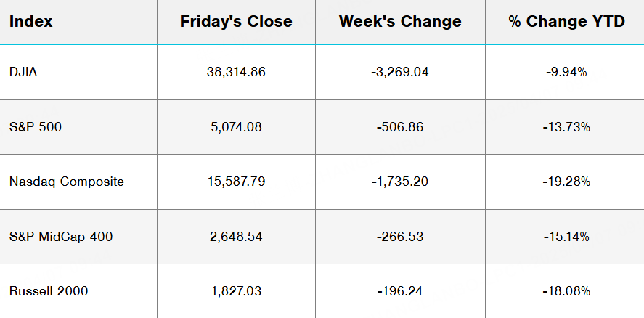Click MidCap 400 closing value 2,648.54
644x318 pixels.
pos(236,237)
